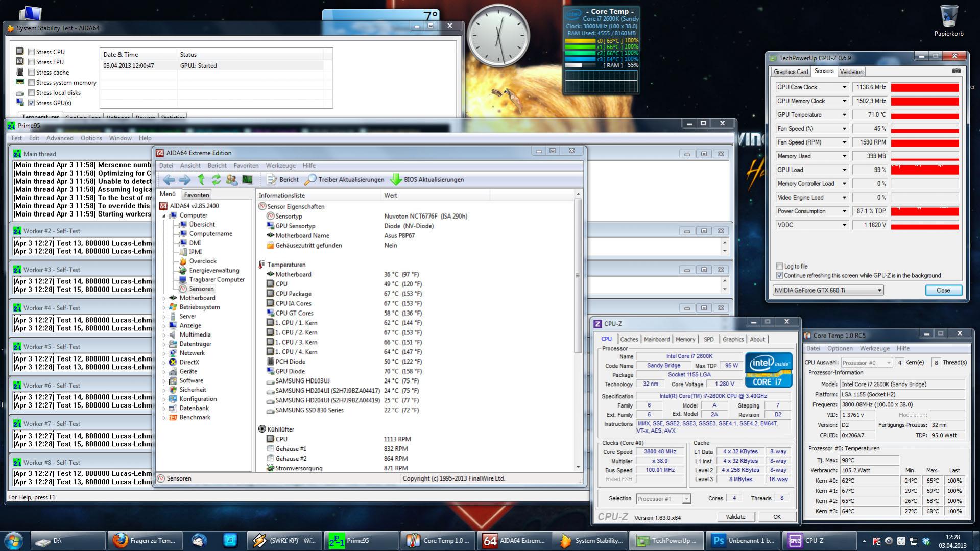Open the Advanced menu in Prime95
The image size is (980, 551).
pos(60,138)
